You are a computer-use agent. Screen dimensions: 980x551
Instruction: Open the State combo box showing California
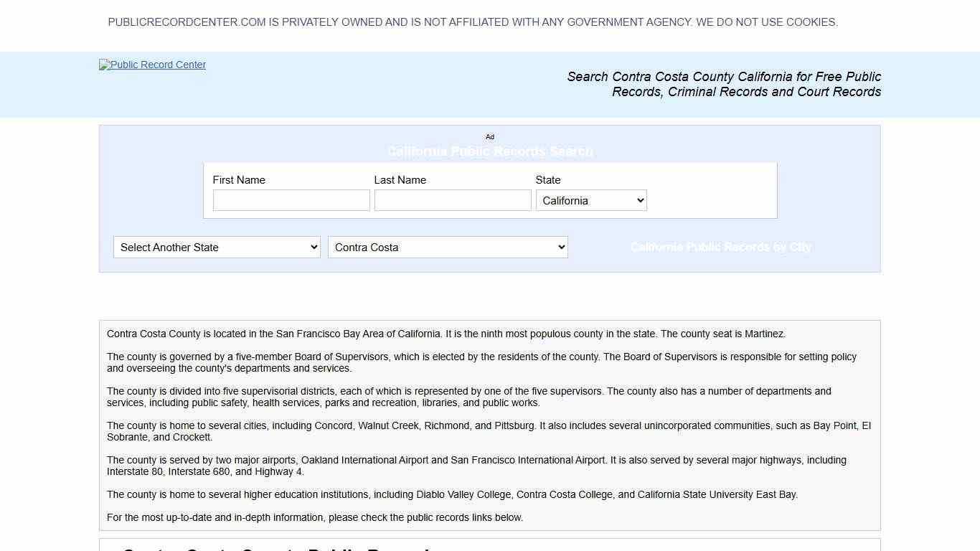tap(590, 200)
